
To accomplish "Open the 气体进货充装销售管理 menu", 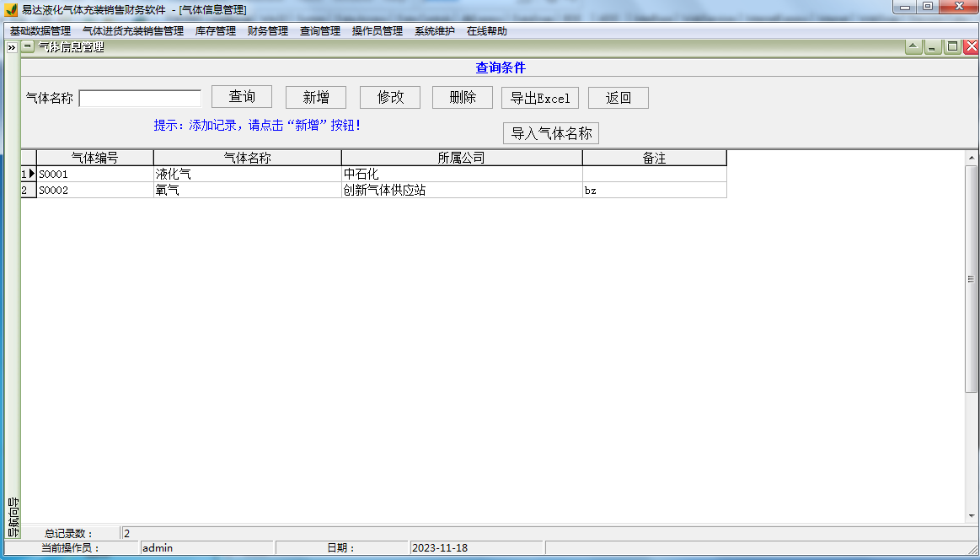I will (133, 30).
